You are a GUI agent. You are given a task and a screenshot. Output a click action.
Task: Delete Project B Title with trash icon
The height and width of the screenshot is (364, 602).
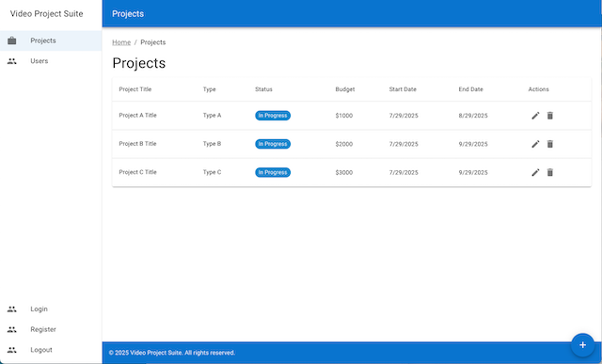click(550, 144)
